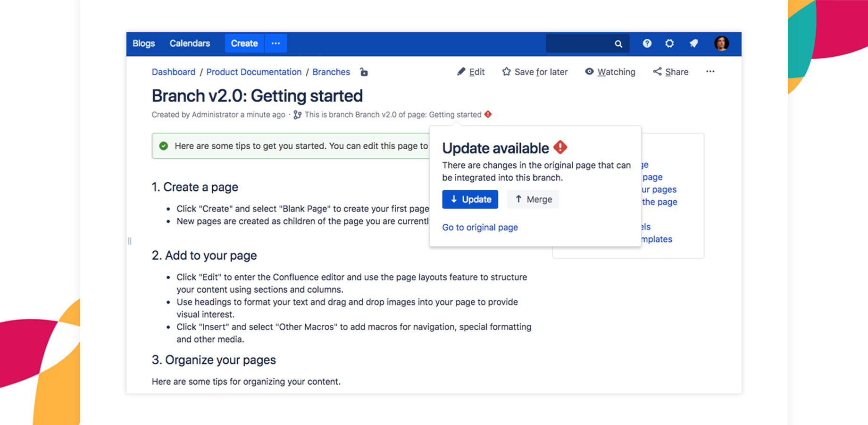The height and width of the screenshot is (425, 868).
Task: Click the Merge button
Action: (x=533, y=199)
